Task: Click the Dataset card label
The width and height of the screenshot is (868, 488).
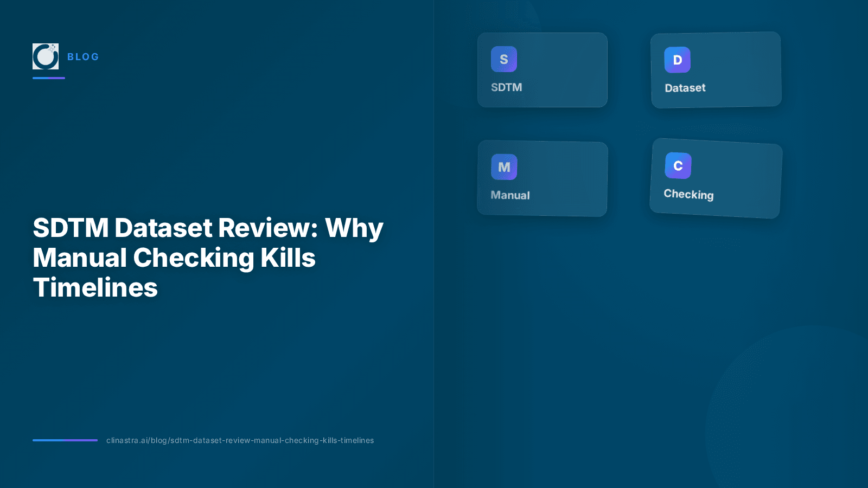Action: 685,88
